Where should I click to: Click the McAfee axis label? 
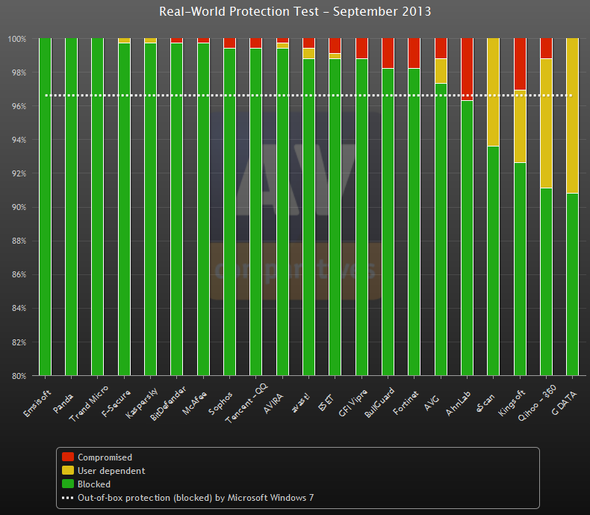pos(194,403)
